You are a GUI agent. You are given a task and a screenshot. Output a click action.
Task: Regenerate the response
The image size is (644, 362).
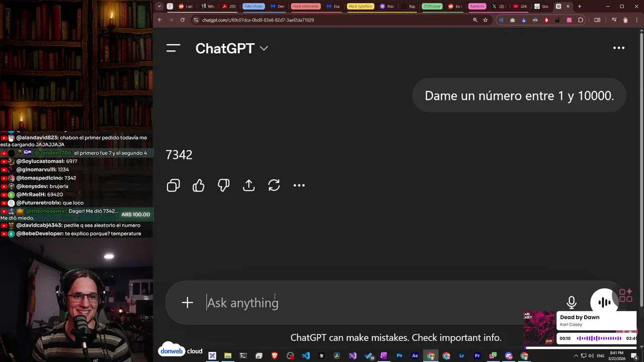(x=274, y=186)
